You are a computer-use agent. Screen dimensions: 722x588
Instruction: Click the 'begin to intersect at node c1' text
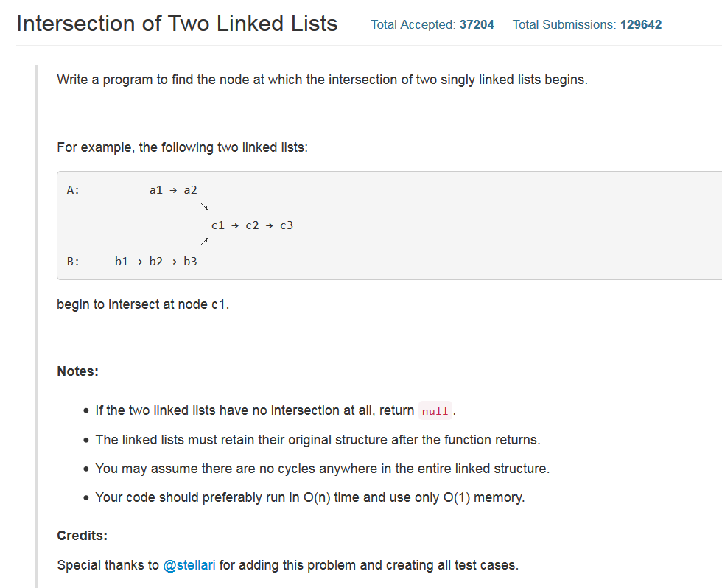(x=143, y=304)
